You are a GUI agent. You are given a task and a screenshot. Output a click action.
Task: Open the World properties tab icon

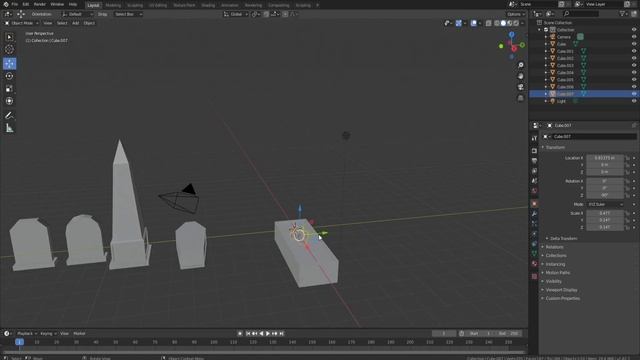tap(534, 191)
